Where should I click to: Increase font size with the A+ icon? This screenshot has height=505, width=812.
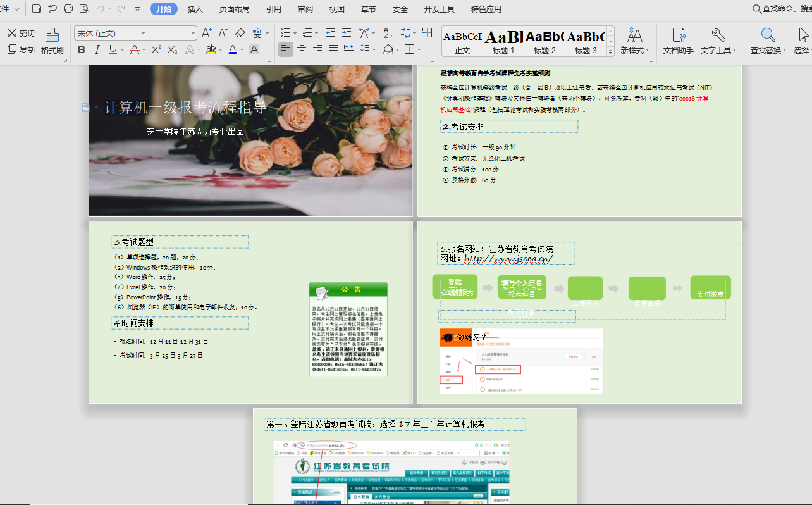[x=207, y=33]
